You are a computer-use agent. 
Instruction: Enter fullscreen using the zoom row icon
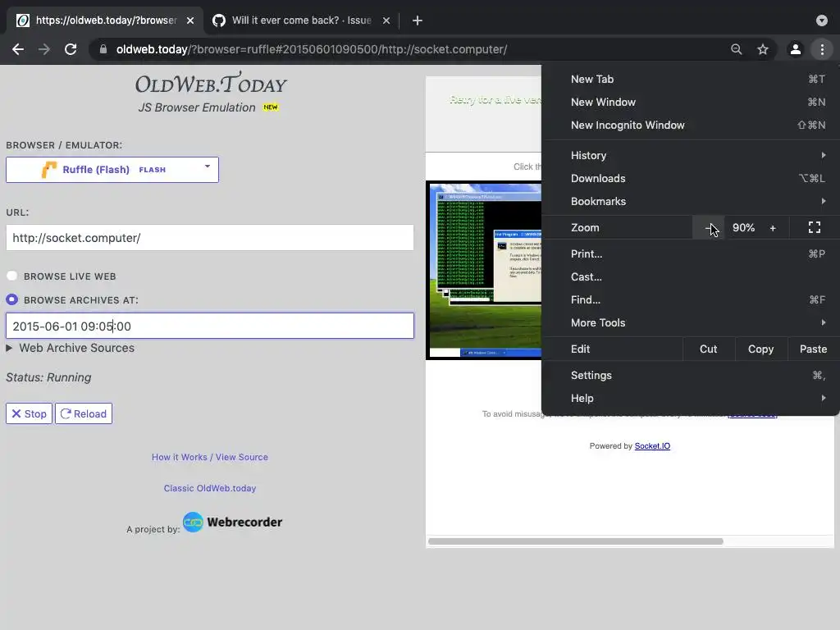pos(815,228)
